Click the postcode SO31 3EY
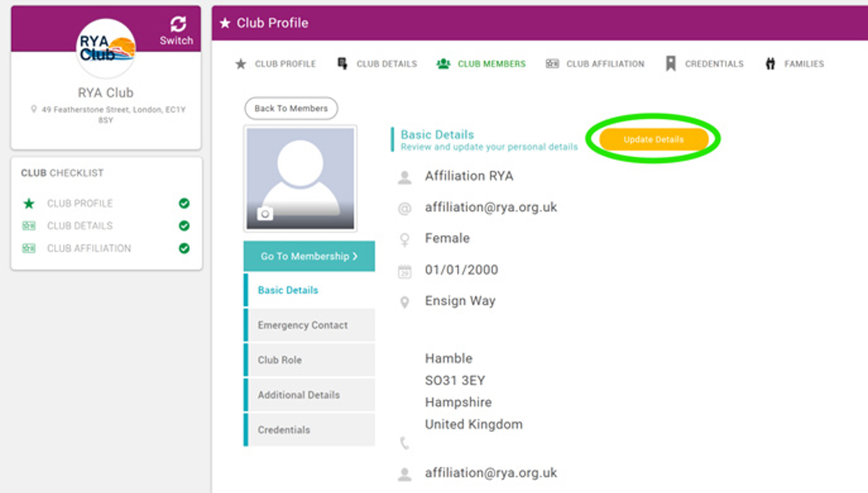The height and width of the screenshot is (493, 868). tap(455, 380)
